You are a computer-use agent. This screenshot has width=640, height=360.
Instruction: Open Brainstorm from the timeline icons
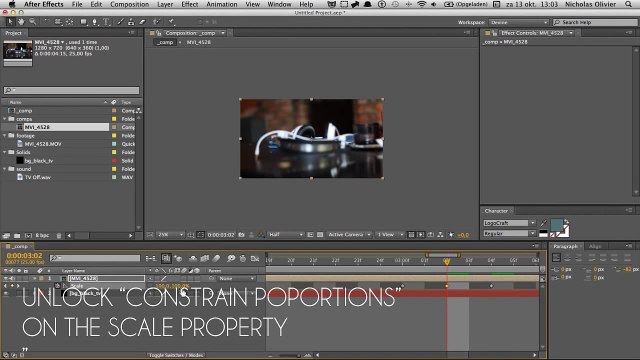click(x=231, y=258)
